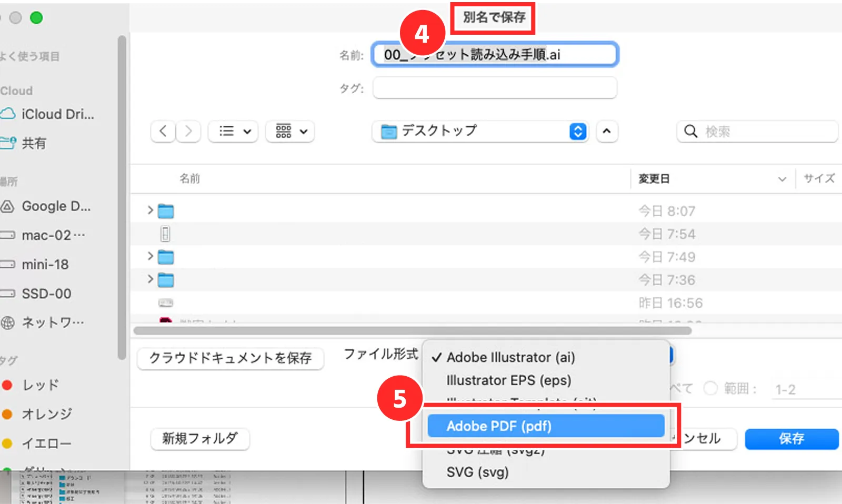Viewport: 842px width, 504px height.
Task: Click the blue 保存 button
Action: [791, 439]
